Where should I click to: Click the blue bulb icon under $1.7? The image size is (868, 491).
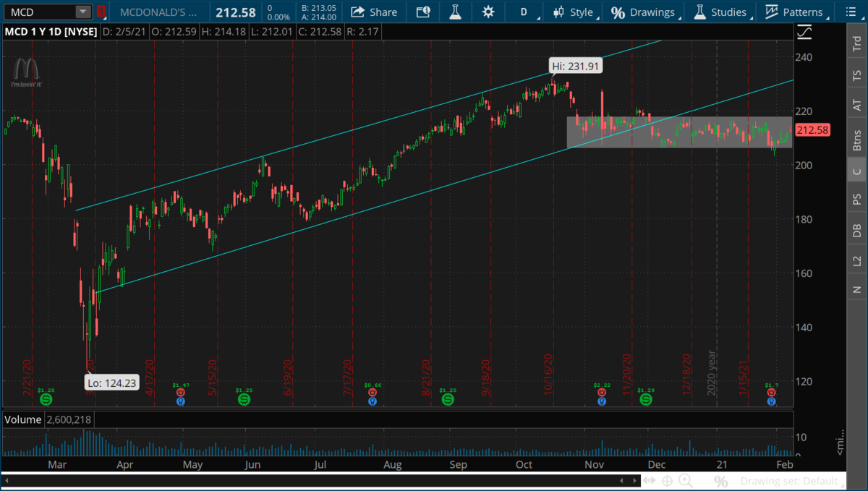pos(772,401)
